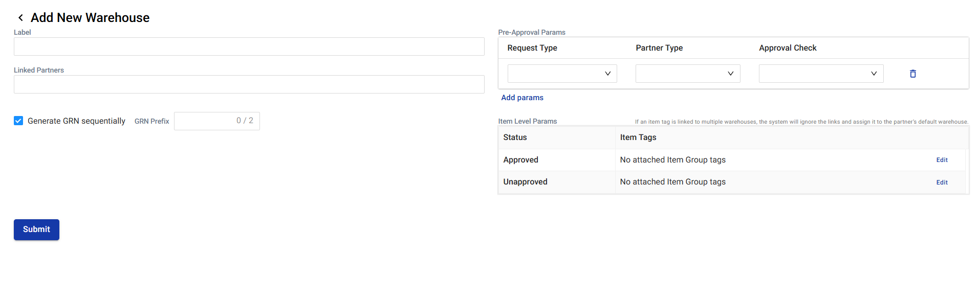Edit item tags for Unapproved status

click(942, 182)
